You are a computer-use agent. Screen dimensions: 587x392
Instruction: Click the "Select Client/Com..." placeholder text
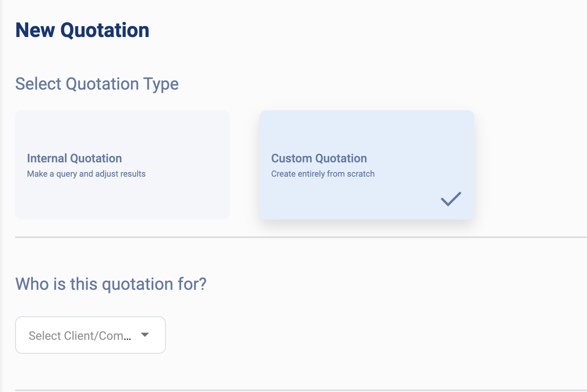(80, 336)
